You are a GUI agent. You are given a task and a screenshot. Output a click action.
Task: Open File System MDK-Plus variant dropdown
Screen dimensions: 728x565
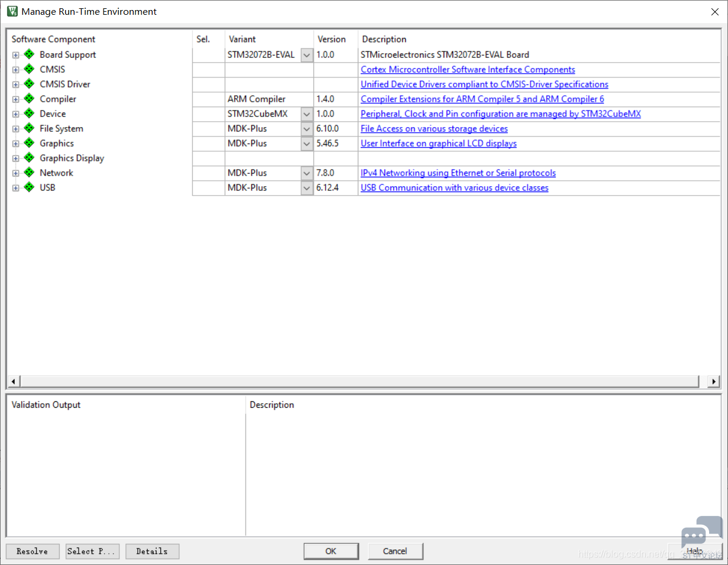point(307,129)
